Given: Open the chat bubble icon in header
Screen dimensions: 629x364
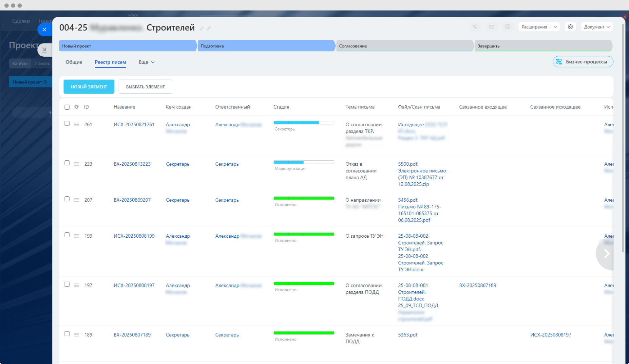Looking at the screenshot, I should coord(508,27).
